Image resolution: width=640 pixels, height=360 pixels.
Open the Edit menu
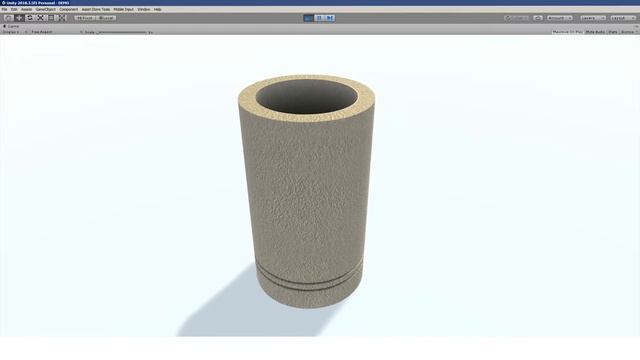pyautogui.click(x=14, y=9)
